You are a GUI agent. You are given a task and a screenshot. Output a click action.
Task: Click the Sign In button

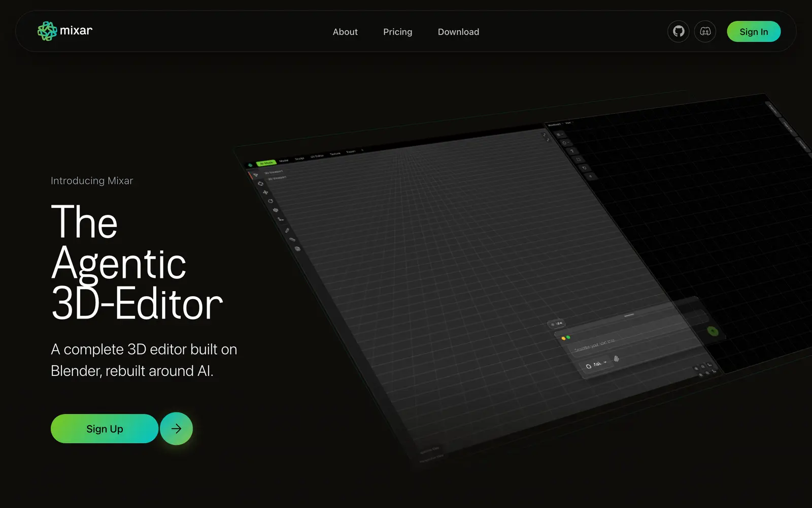[x=754, y=31]
